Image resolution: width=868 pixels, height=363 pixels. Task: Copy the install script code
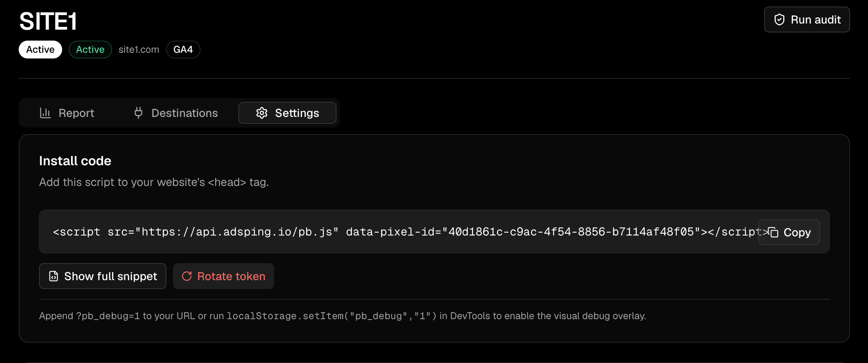[789, 232]
